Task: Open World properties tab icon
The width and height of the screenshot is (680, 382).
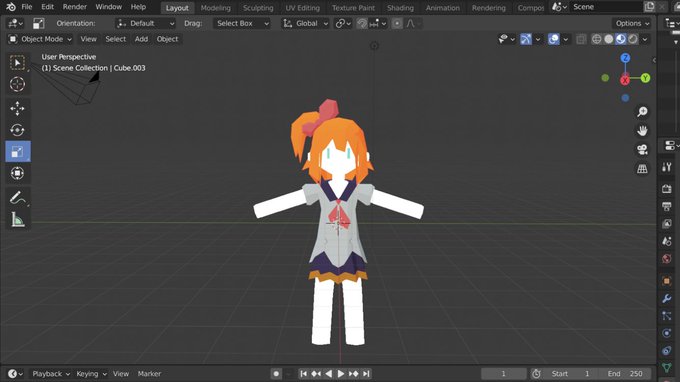Action: (x=667, y=258)
